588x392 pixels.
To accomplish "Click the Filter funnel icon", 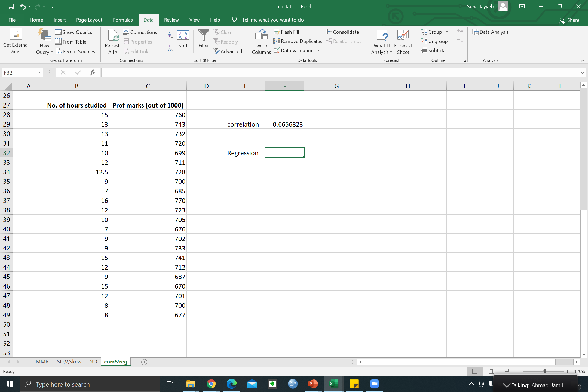I will tap(203, 39).
